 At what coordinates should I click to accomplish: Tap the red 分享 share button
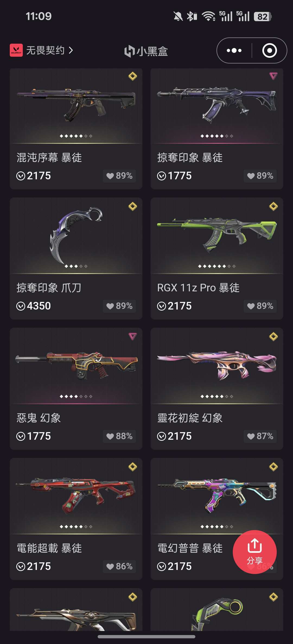pos(255,552)
